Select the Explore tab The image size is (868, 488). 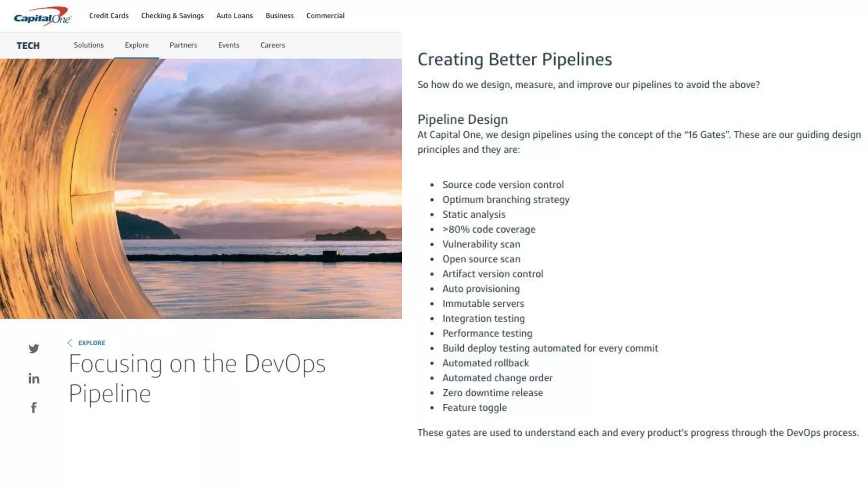(x=136, y=45)
